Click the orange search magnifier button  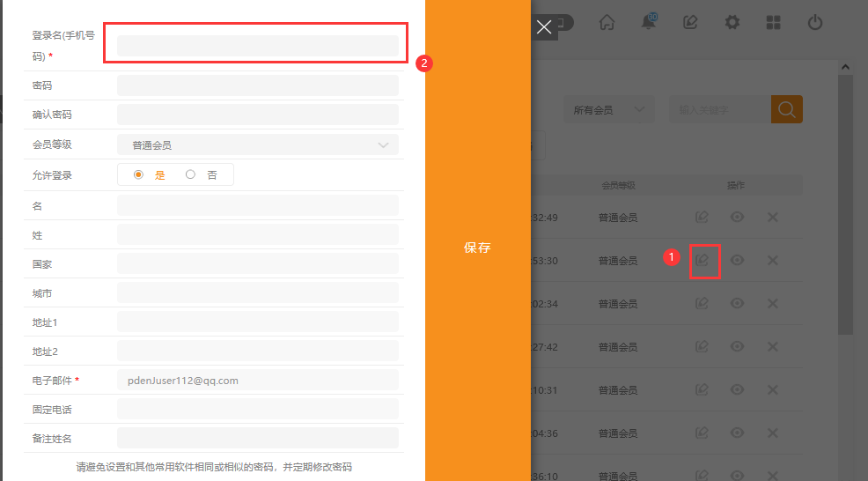787,109
